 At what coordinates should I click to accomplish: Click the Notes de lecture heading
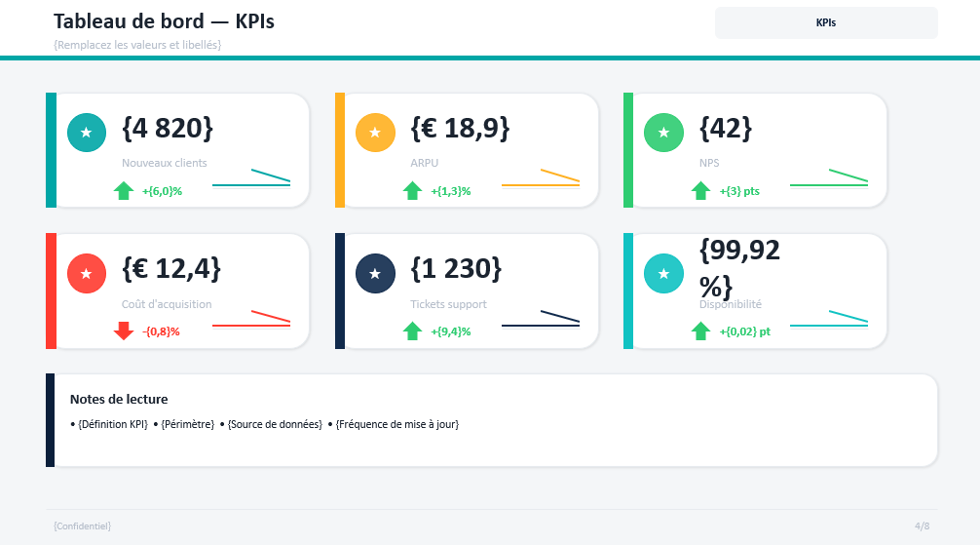[x=119, y=400]
